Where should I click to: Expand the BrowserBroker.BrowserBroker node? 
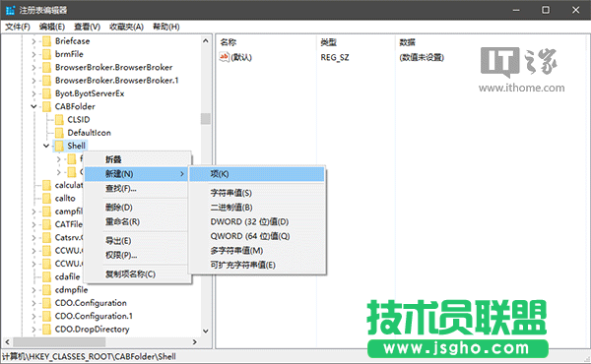[33, 68]
